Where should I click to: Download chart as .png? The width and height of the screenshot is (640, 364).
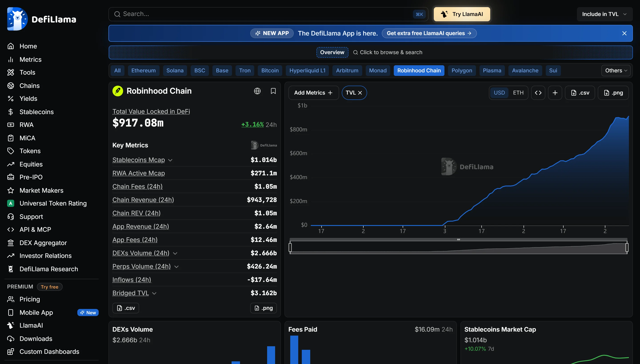tap(613, 93)
